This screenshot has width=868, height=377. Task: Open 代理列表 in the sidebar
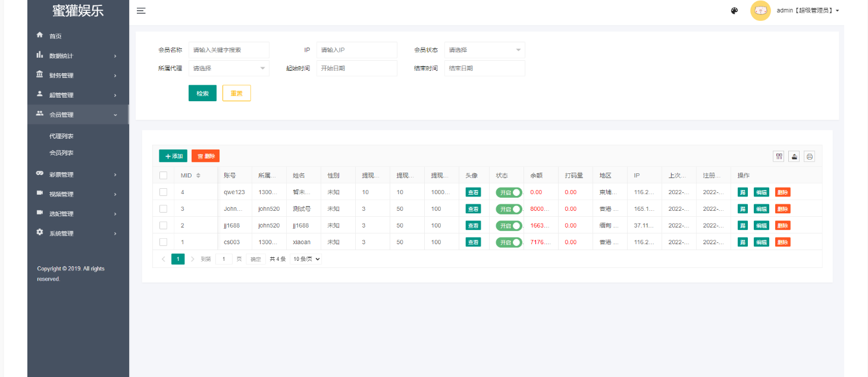[61, 136]
